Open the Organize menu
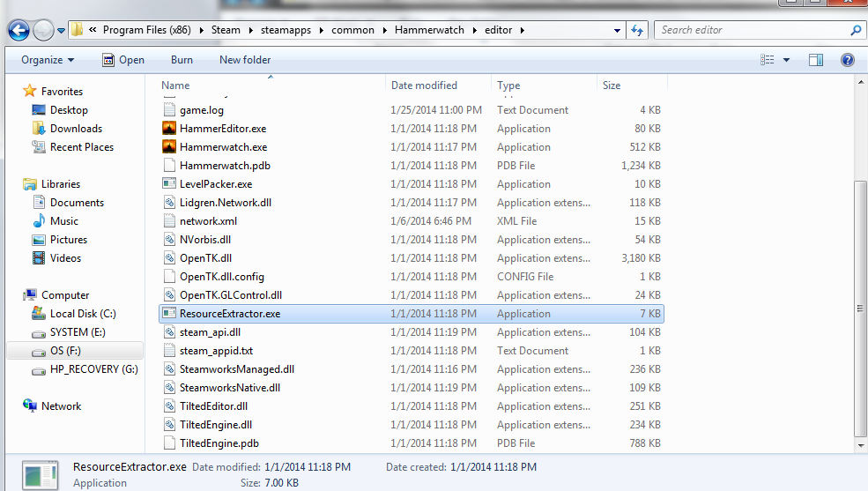 click(x=48, y=60)
